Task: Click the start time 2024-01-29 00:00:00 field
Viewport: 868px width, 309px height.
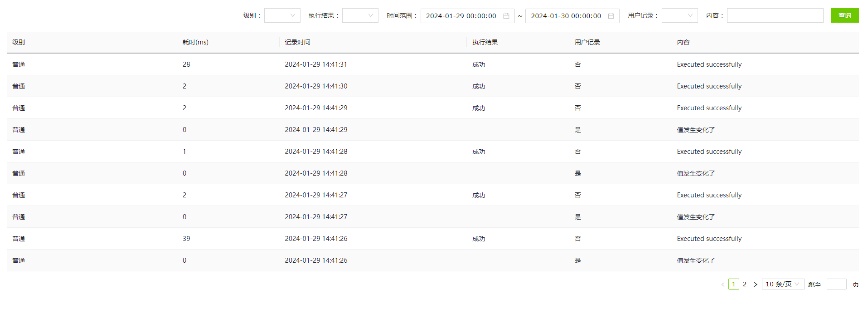Action: (461, 16)
